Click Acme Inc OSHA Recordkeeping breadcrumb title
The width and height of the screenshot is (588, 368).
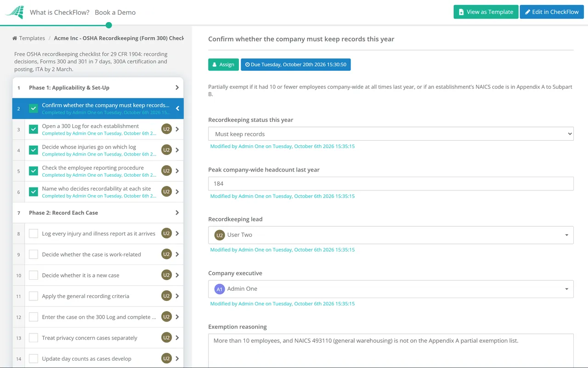pos(119,38)
